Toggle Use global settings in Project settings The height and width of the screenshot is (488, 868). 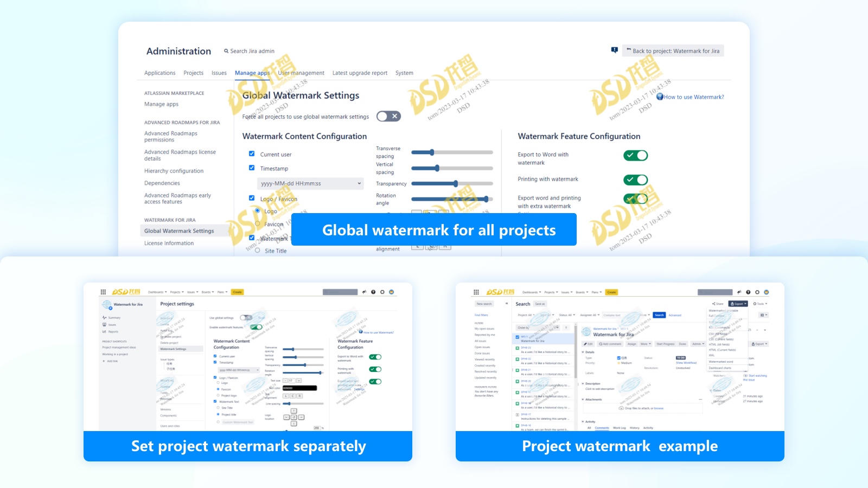[x=246, y=318]
